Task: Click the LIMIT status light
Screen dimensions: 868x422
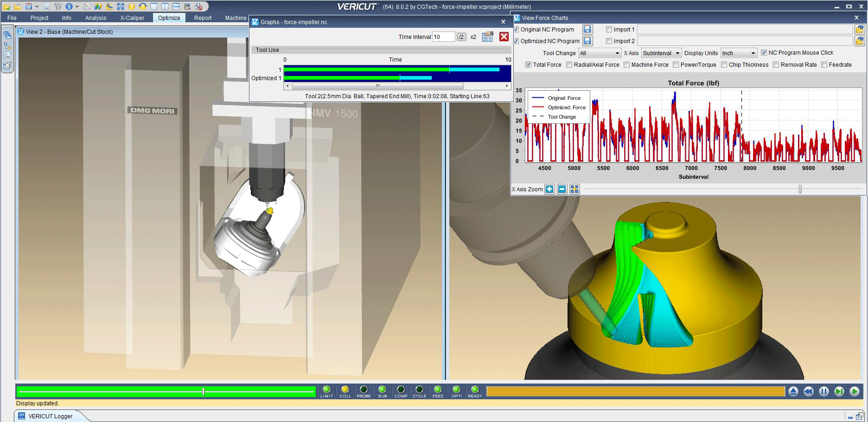Action: (x=326, y=390)
